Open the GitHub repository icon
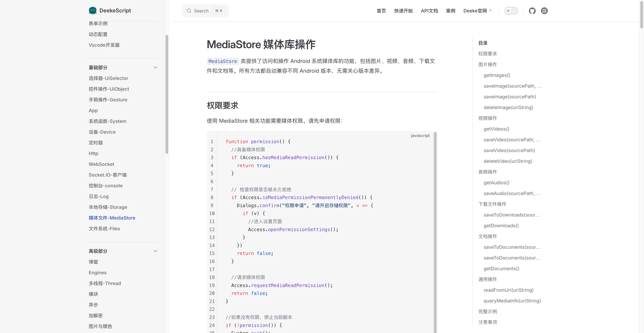This screenshot has height=333, width=644. pos(532,11)
